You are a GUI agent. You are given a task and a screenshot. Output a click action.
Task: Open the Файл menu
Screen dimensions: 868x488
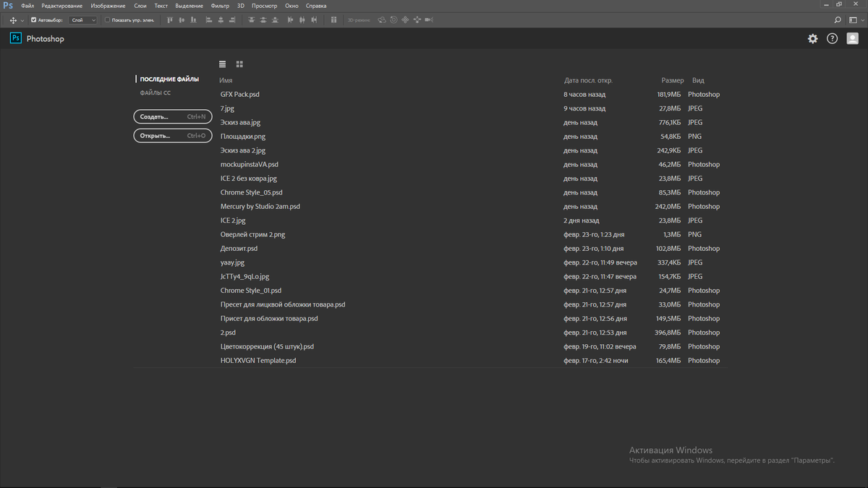point(27,5)
